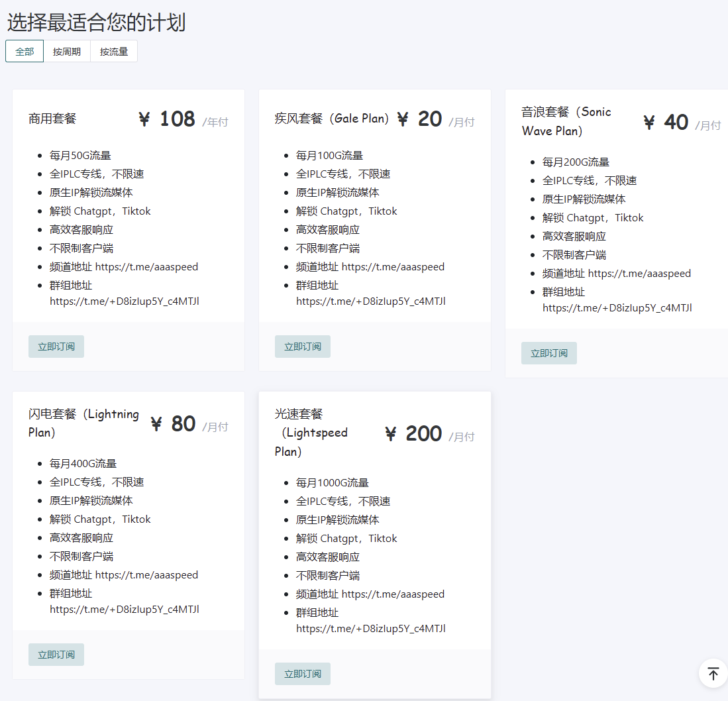Screen dimensions: 728x701
Task: Click the channel URL in Lightspeed Plan card
Action: pos(393,594)
